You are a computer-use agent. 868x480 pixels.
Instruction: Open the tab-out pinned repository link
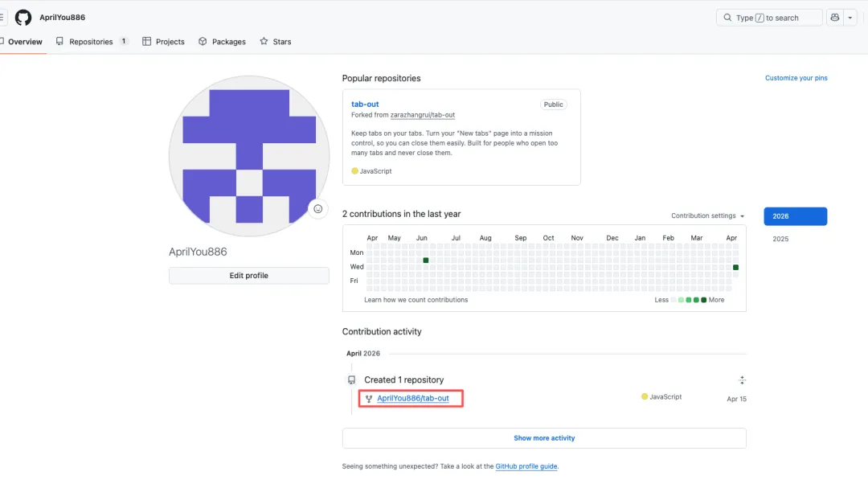(x=365, y=105)
